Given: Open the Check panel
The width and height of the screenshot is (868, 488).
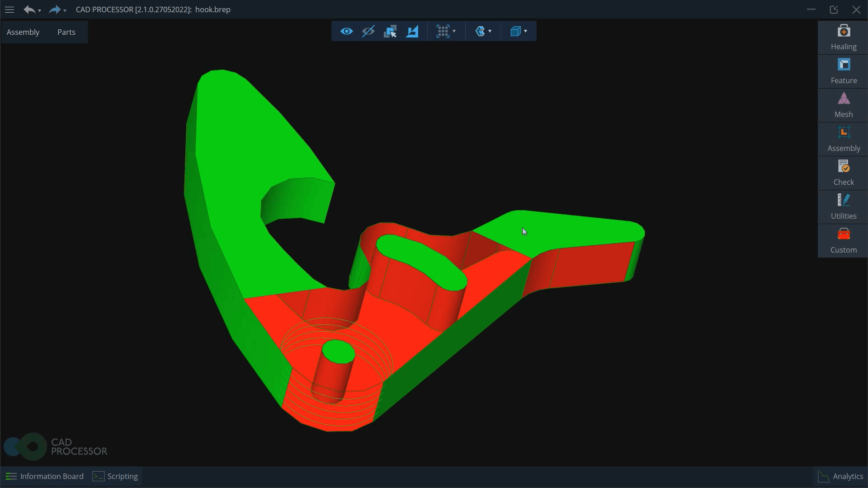Looking at the screenshot, I should [843, 174].
